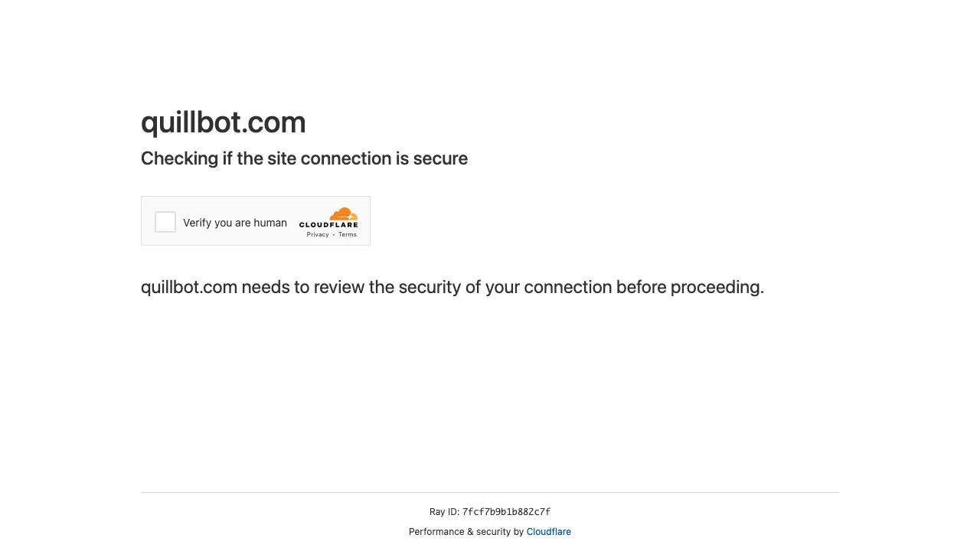Click the word "security" in the message sentence
This screenshot has width=980, height=551.
pos(430,287)
